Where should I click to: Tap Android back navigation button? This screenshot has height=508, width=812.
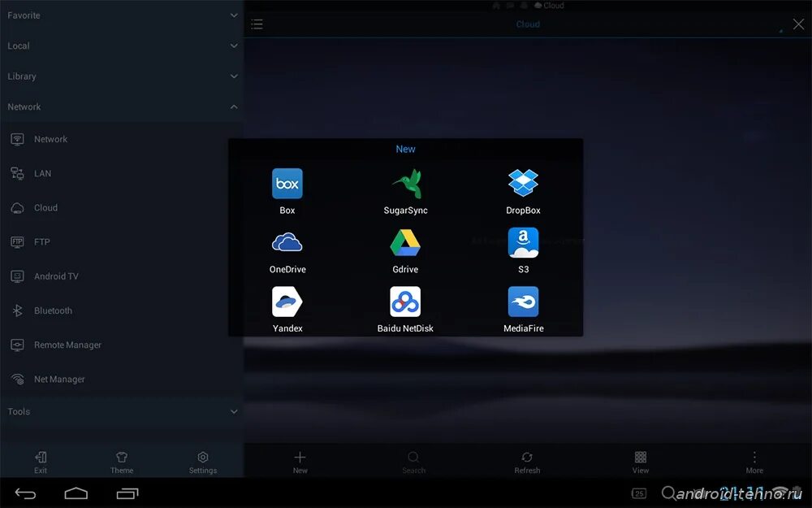pyautogui.click(x=25, y=493)
